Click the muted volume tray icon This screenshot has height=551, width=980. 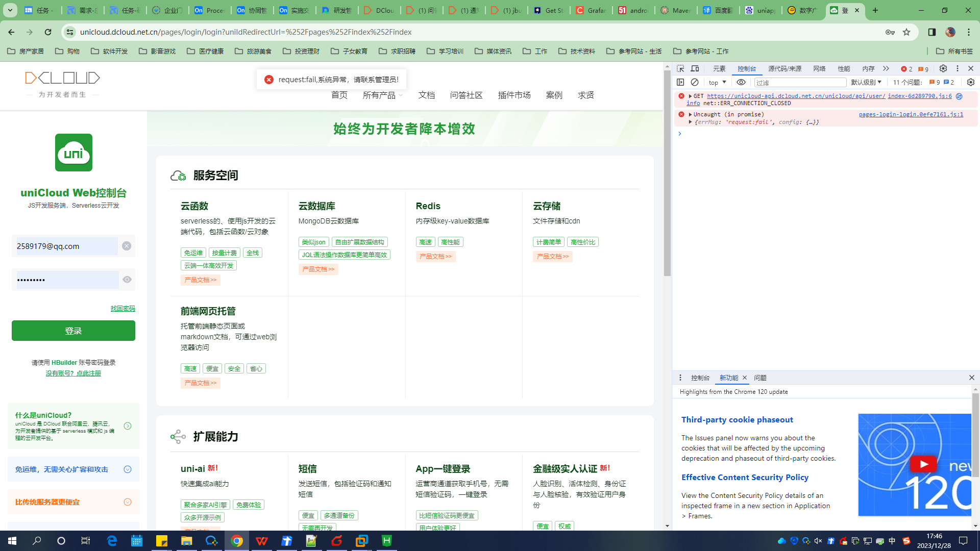click(x=818, y=541)
